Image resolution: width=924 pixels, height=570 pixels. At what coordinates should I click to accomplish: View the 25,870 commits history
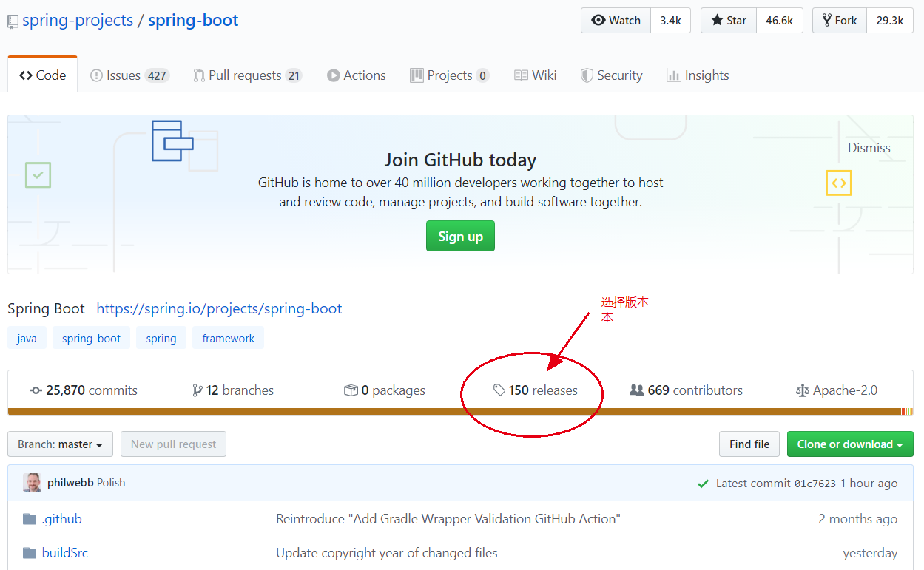click(x=84, y=390)
